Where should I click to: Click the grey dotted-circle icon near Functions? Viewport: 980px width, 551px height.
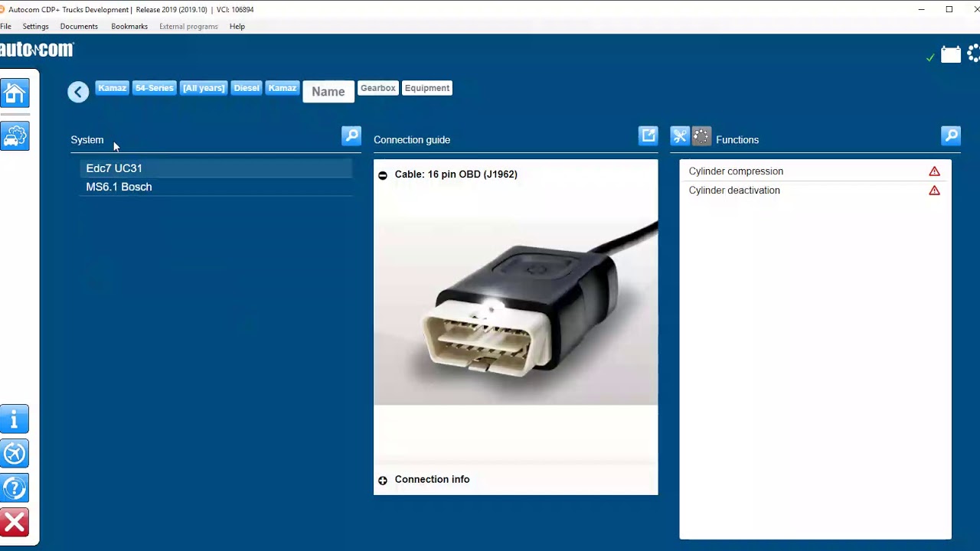tap(702, 136)
